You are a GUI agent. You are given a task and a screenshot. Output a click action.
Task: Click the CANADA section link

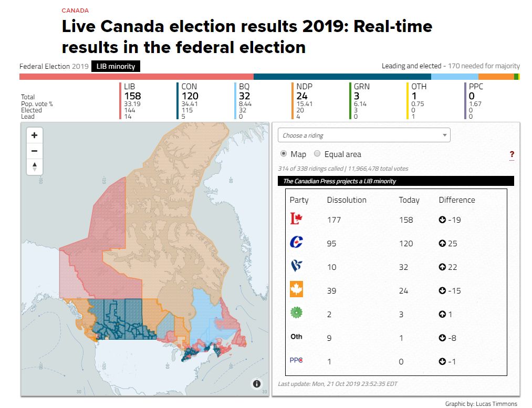pos(75,11)
